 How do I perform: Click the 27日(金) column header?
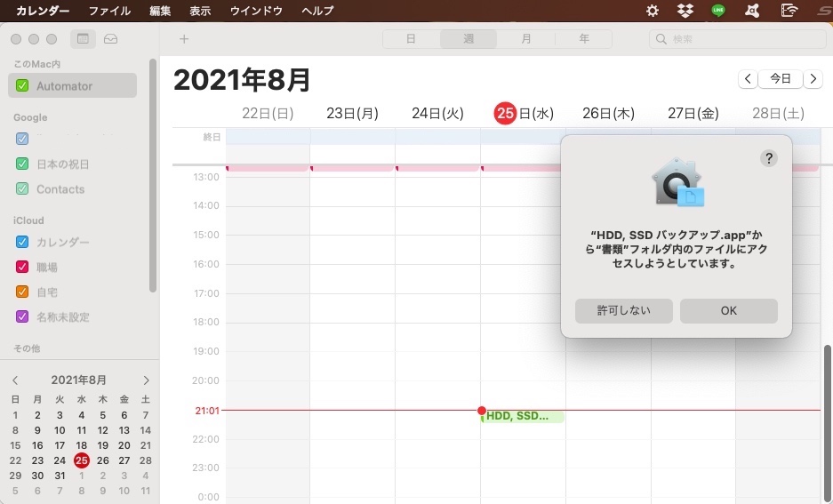tap(693, 113)
